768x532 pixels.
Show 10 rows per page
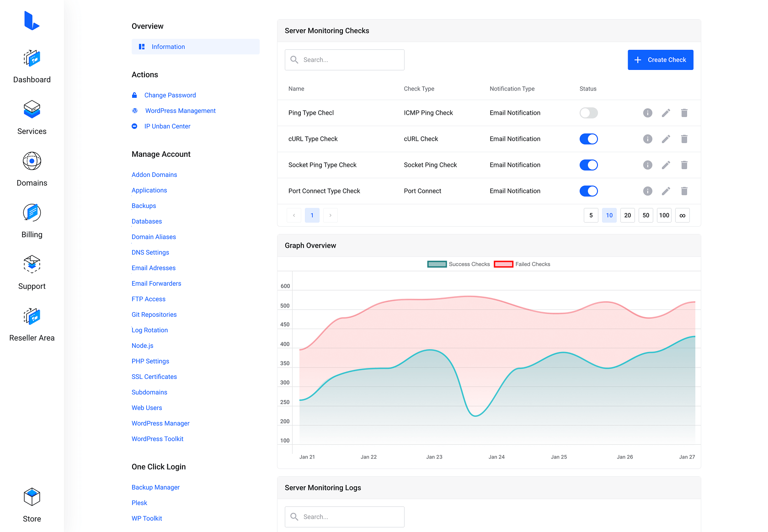click(x=609, y=215)
